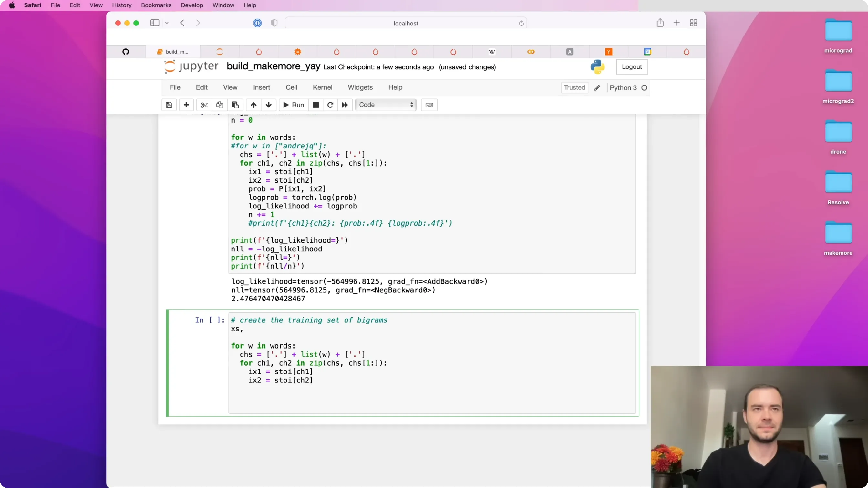Select the makemore folder on desktop

[x=838, y=238]
